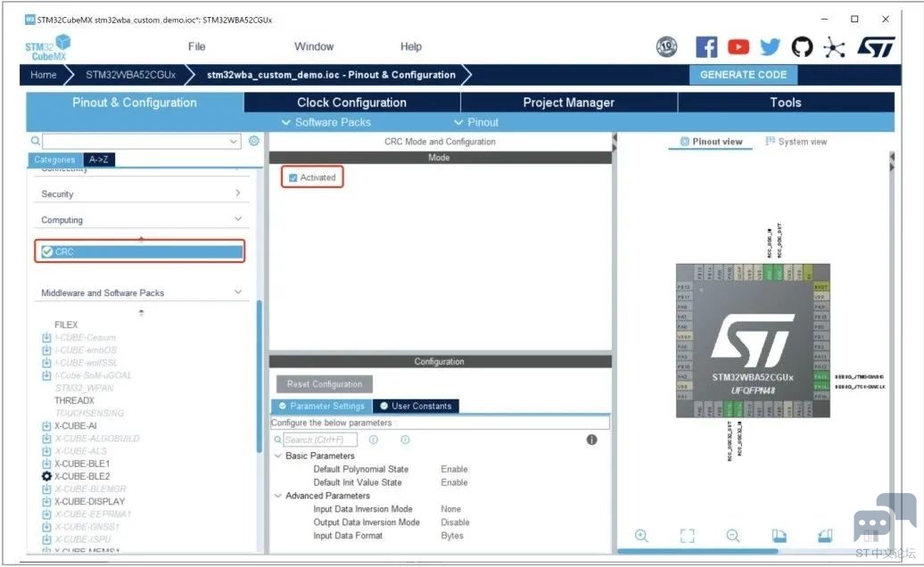Open the Software Packs dropdown

[x=326, y=122]
